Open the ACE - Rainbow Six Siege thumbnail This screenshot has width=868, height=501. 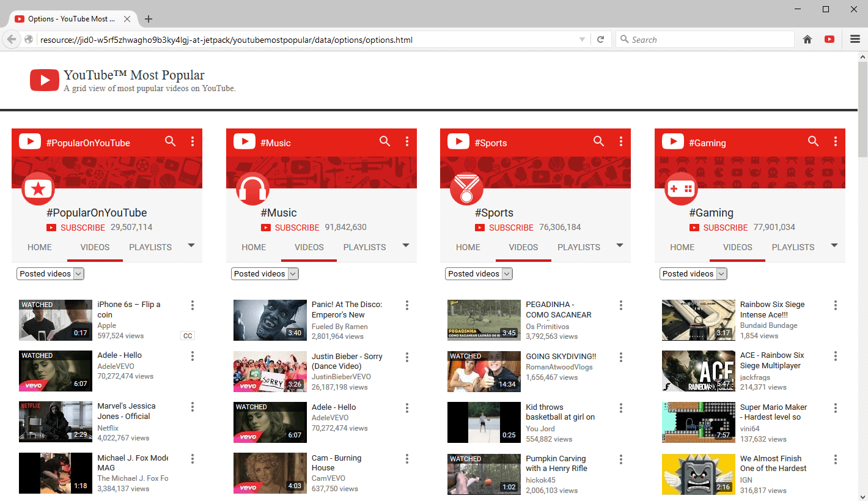pos(699,371)
